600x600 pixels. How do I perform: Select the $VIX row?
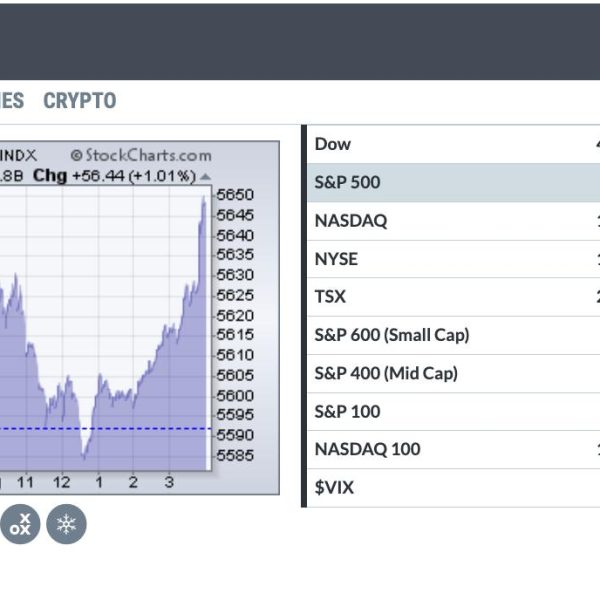pyautogui.click(x=453, y=488)
